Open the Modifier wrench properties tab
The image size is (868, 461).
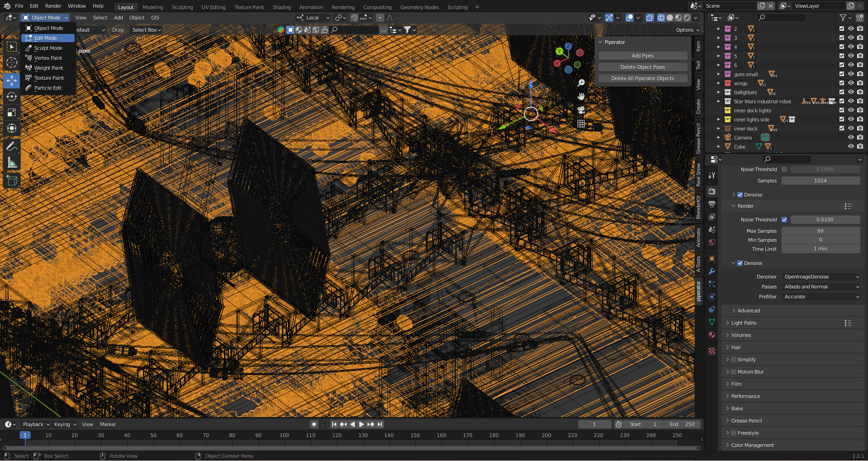pyautogui.click(x=712, y=271)
